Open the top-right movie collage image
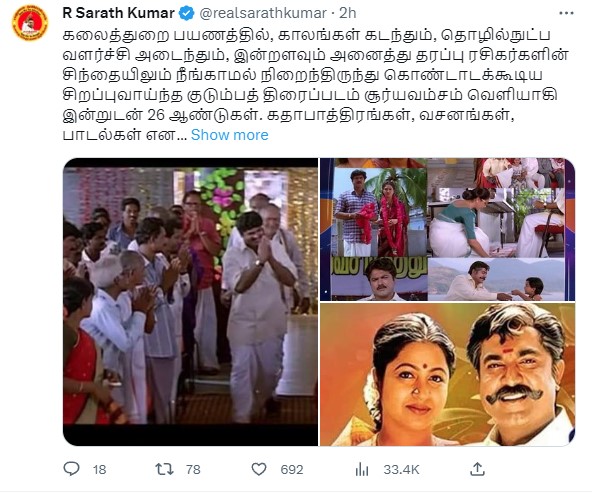Image resolution: width=592 pixels, height=494 pixels. tap(447, 229)
